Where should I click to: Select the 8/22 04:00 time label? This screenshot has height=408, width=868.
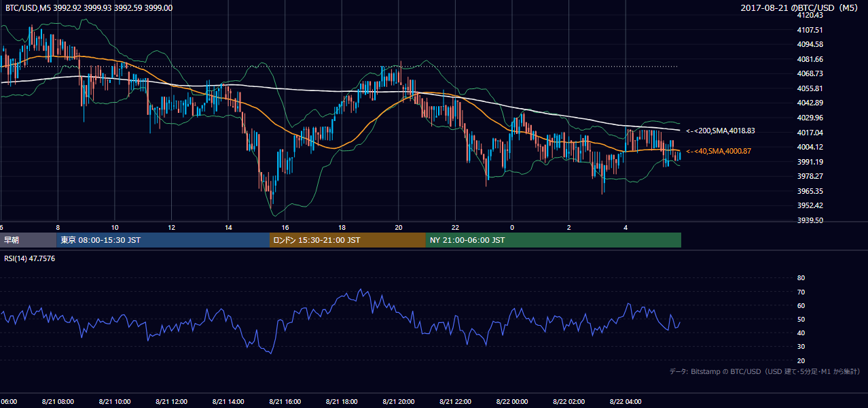pos(626,402)
